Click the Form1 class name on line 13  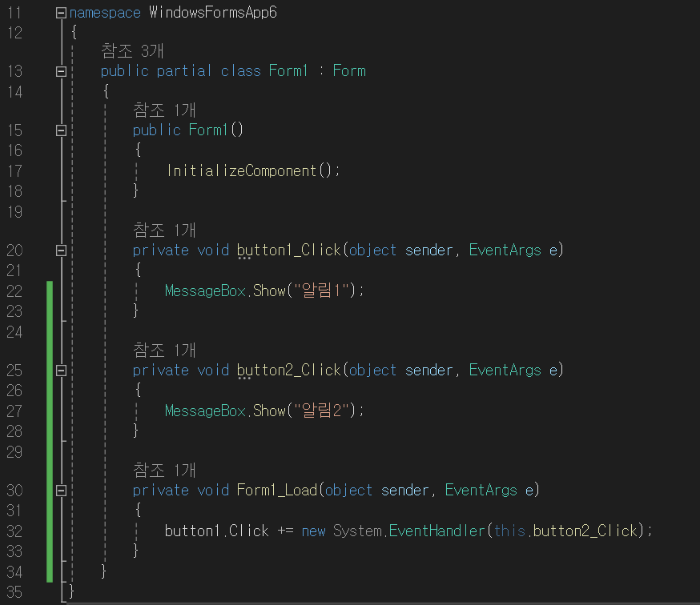[288, 70]
